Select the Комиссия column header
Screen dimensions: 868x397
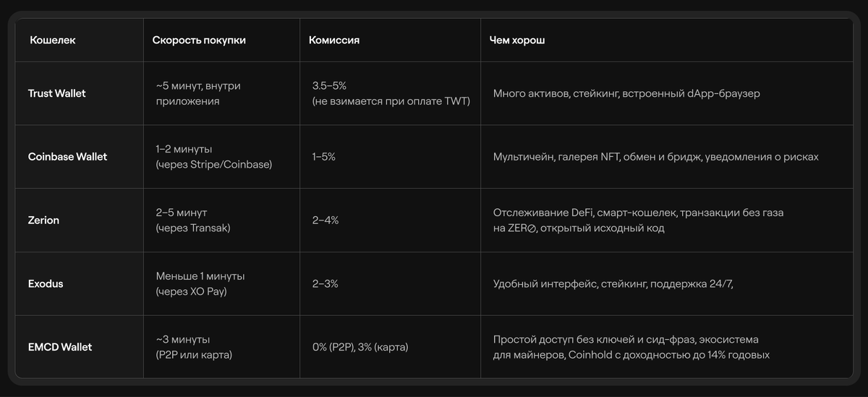tap(334, 40)
